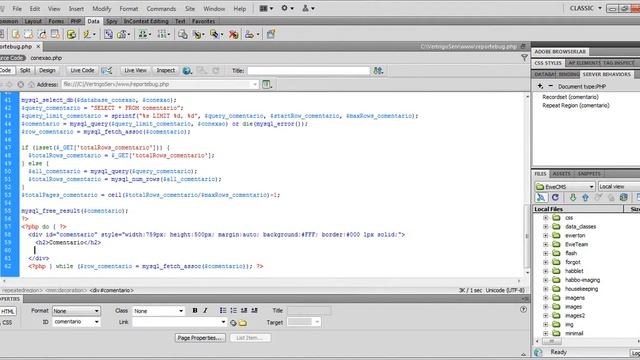Click the Refresh icon in Files panel
Image resolution: width=640 pixels, height=360 pixels.
555,198
